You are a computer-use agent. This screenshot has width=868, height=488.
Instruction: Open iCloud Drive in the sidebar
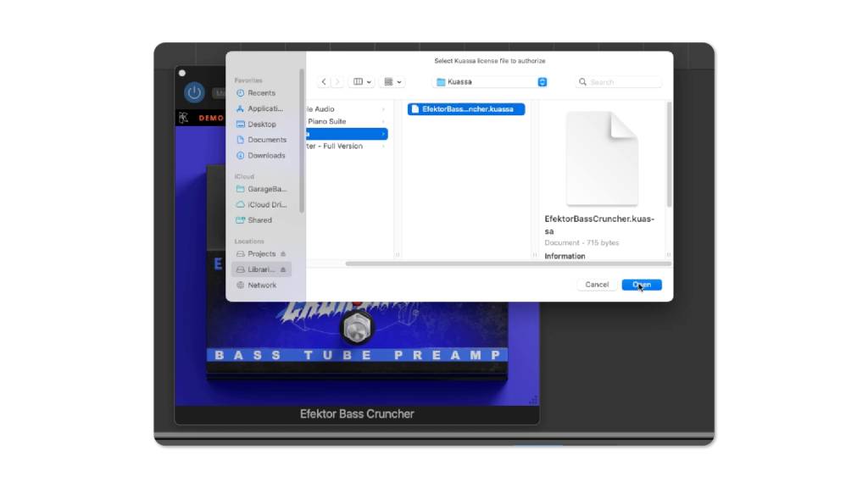(x=261, y=204)
